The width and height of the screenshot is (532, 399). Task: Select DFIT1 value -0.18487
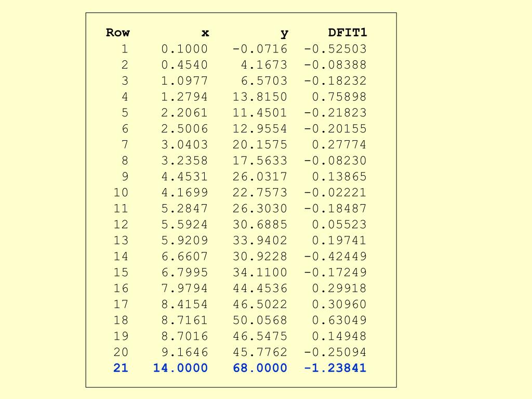coord(335,208)
